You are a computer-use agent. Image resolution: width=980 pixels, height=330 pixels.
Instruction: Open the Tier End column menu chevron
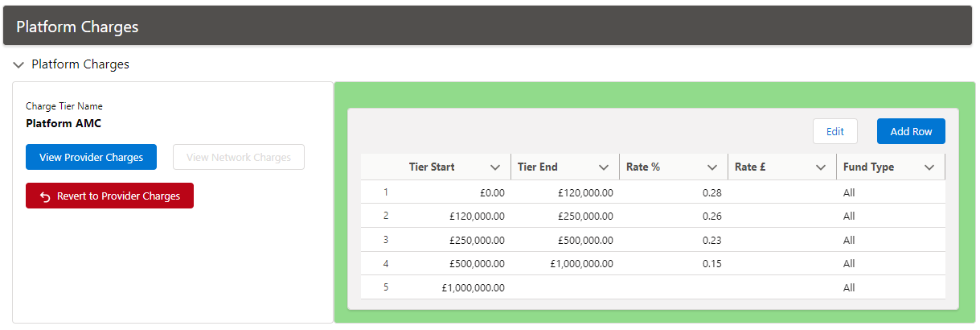604,167
